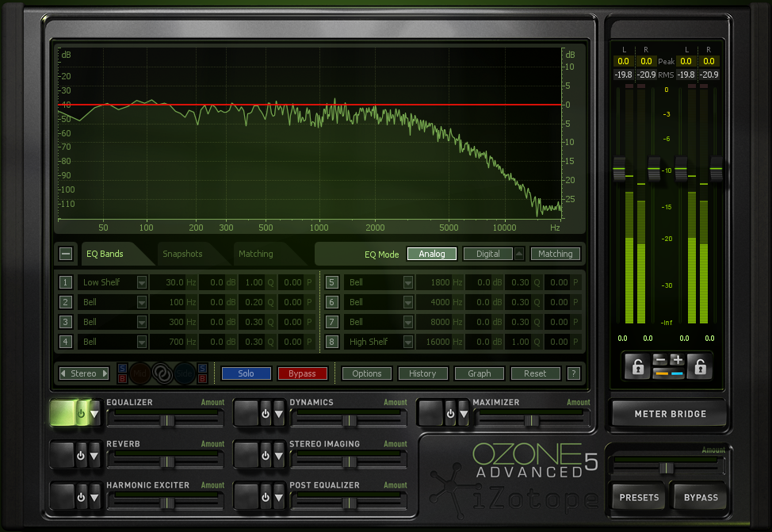772x532 pixels.
Task: Open the Reverb module dropdown arrow
Action: (x=94, y=456)
